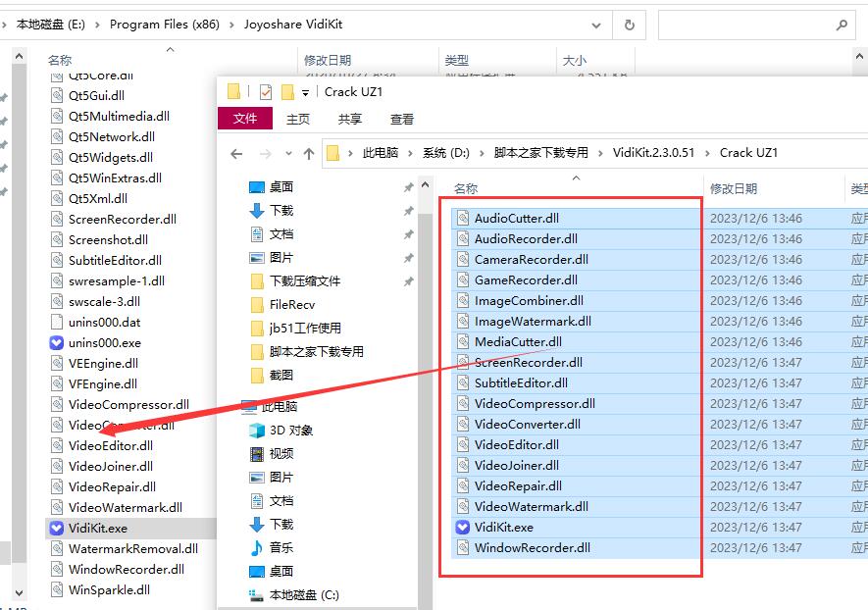The height and width of the screenshot is (610, 868).
Task: Click the GameRecorder.dll file icon
Action: click(x=463, y=280)
